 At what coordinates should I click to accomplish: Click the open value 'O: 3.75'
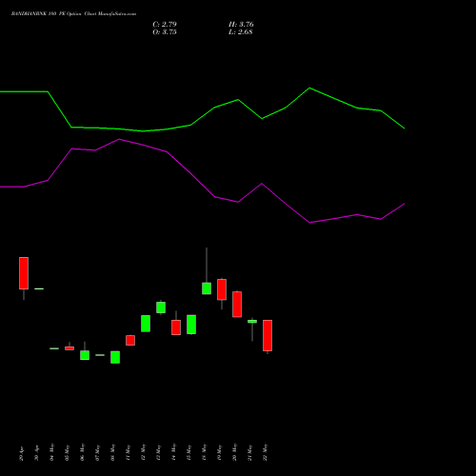point(165,32)
